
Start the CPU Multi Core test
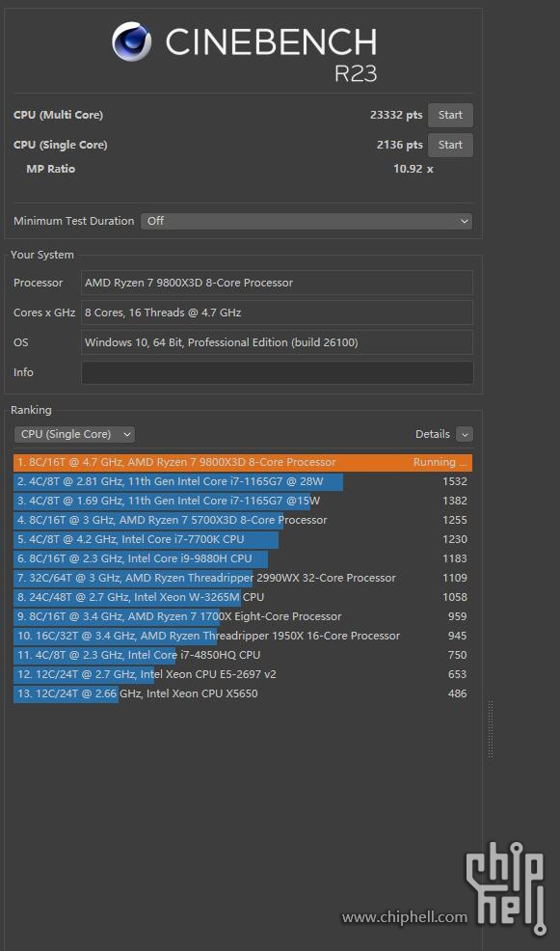[450, 115]
